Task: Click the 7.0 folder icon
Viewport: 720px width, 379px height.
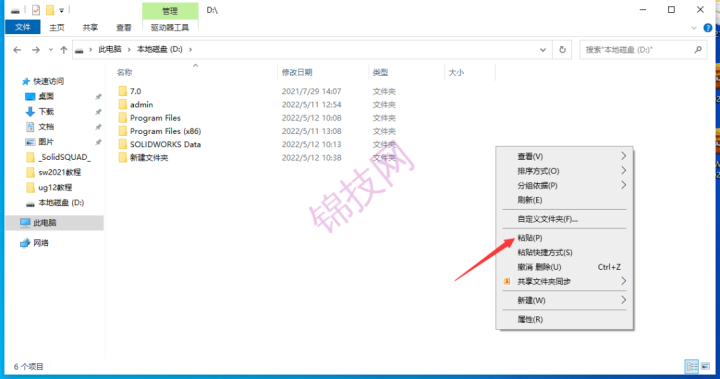Action: (123, 91)
